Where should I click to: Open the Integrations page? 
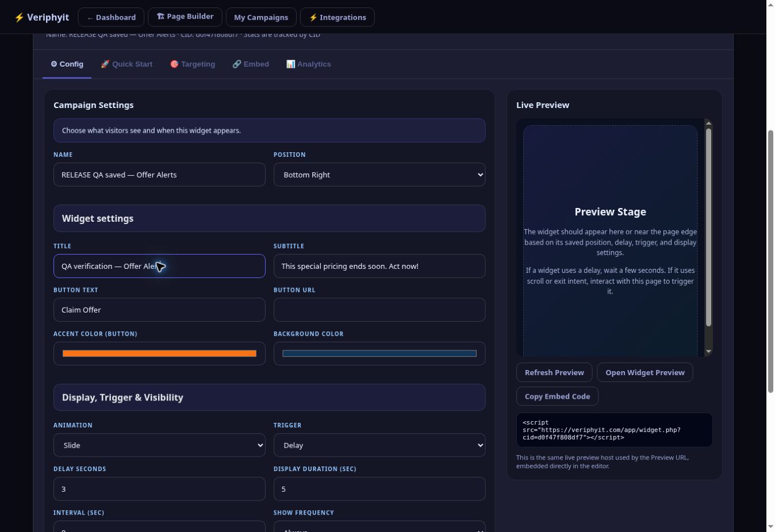(337, 17)
